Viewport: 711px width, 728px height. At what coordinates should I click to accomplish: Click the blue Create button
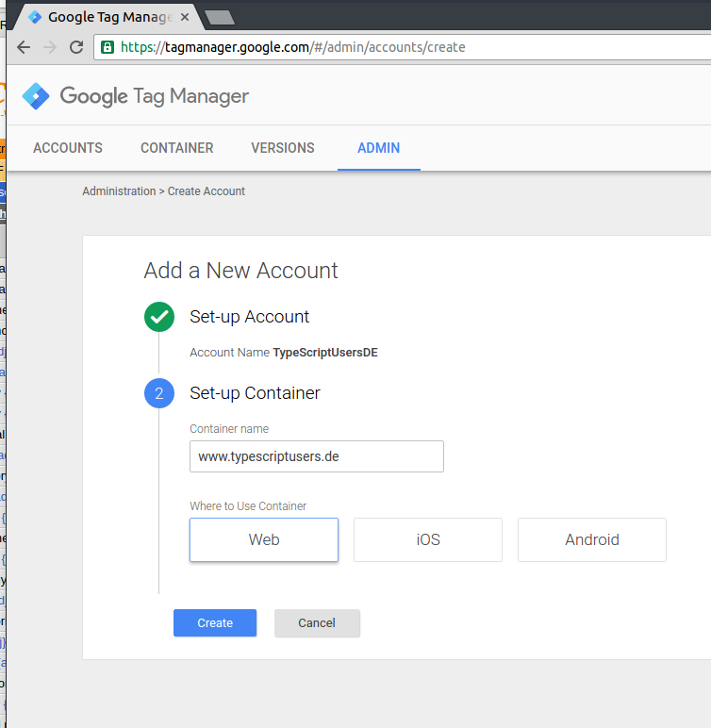[215, 622]
